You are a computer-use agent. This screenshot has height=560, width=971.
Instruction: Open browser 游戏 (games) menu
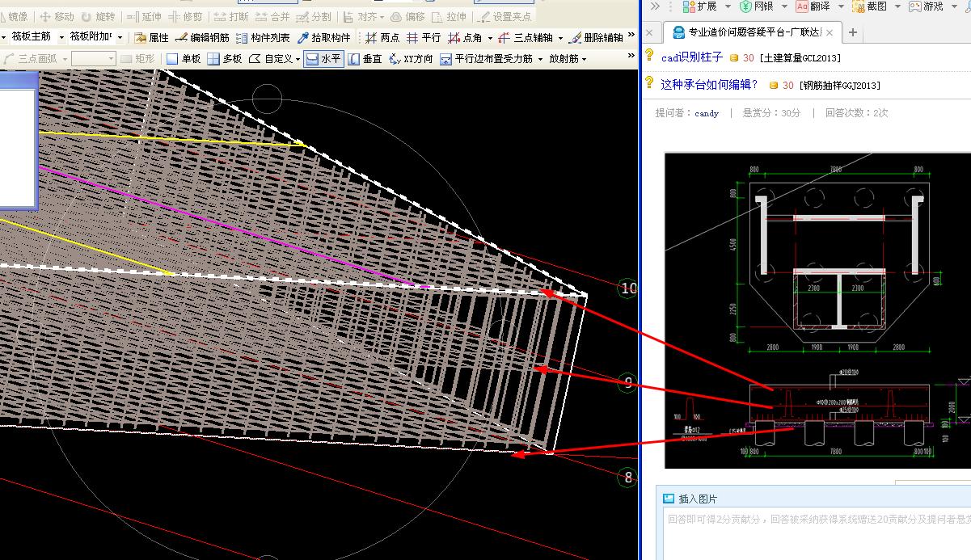(932, 6)
